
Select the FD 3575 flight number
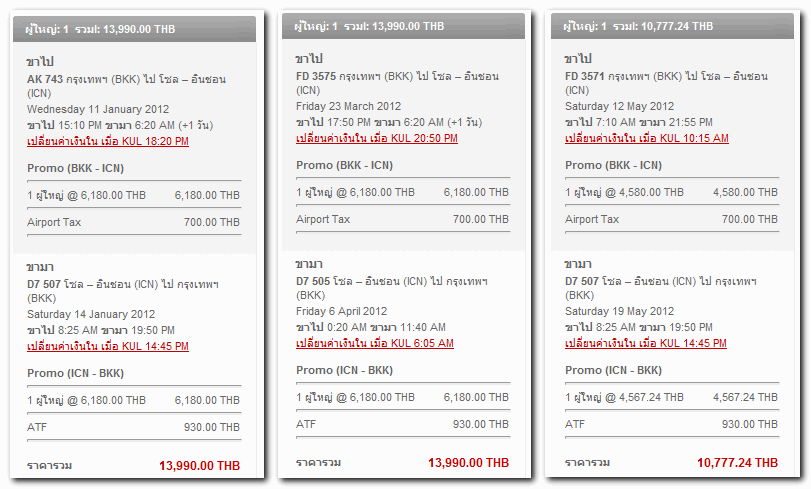(x=316, y=75)
